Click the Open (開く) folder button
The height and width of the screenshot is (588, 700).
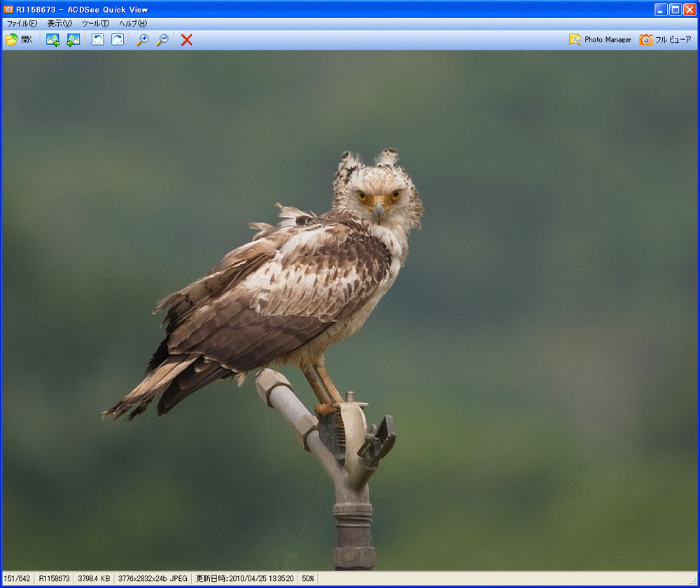pyautogui.click(x=19, y=40)
